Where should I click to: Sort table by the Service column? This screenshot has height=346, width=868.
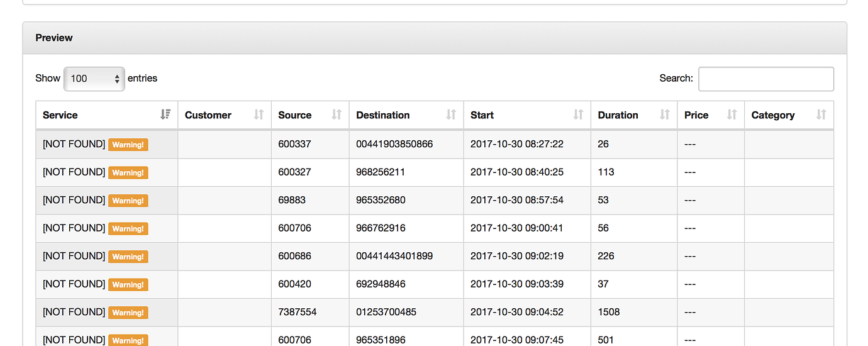click(x=107, y=115)
